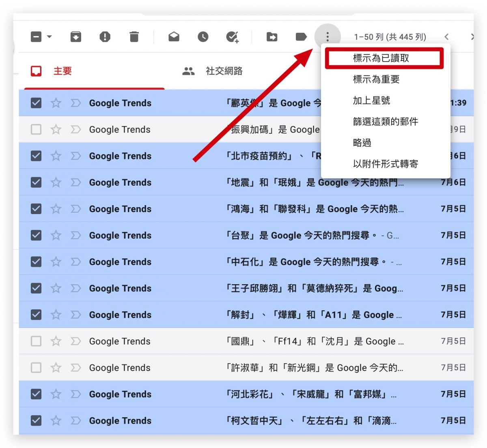Click the 1–50 列 (共 445 列) counter

pyautogui.click(x=390, y=37)
